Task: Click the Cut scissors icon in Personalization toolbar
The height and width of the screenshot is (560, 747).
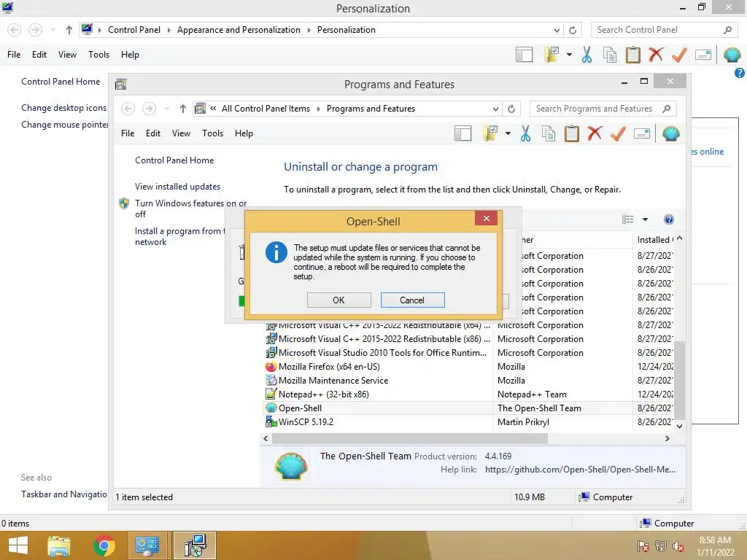Action: [x=587, y=55]
